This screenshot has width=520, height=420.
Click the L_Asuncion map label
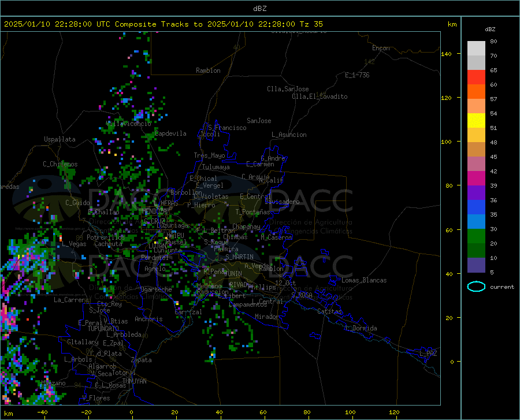tap(289, 135)
